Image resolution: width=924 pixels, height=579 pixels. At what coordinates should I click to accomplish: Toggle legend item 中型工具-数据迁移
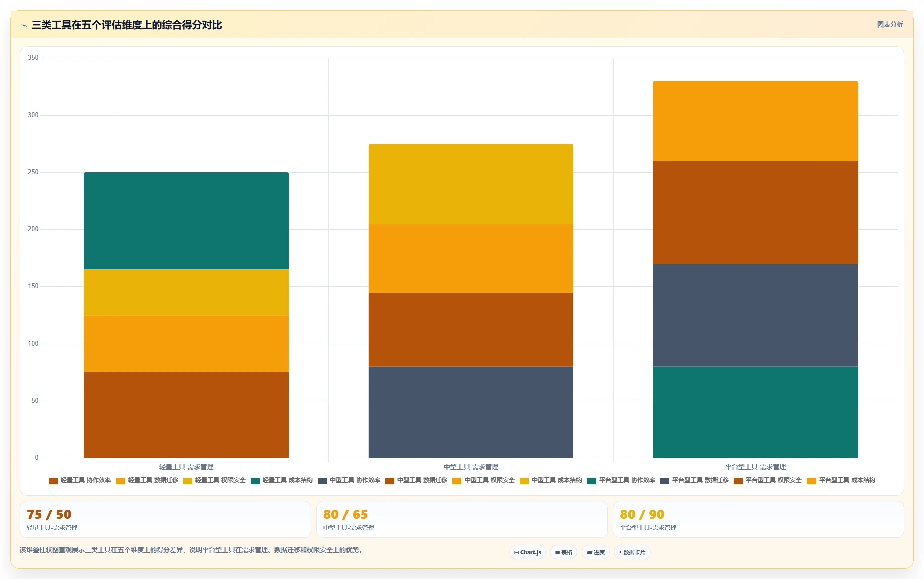click(416, 480)
